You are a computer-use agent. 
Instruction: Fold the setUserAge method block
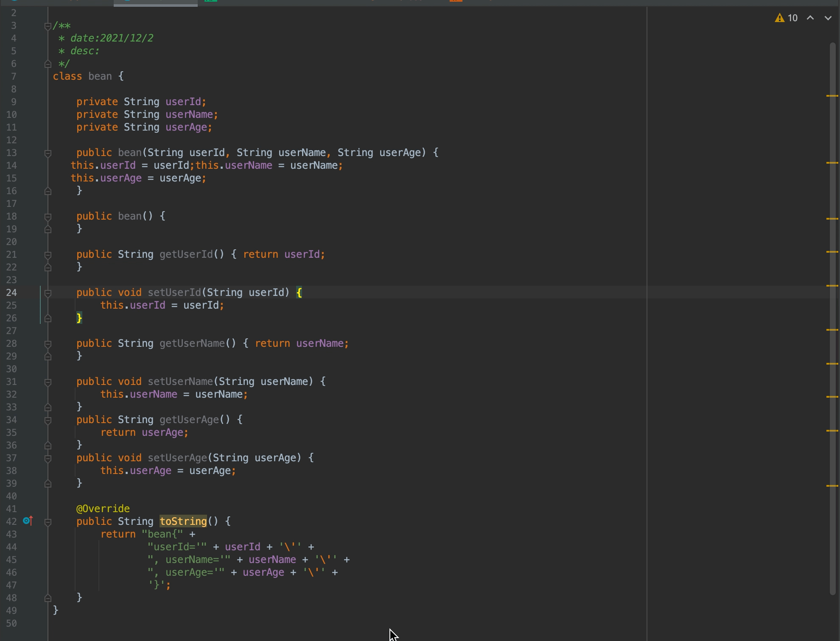coord(48,458)
